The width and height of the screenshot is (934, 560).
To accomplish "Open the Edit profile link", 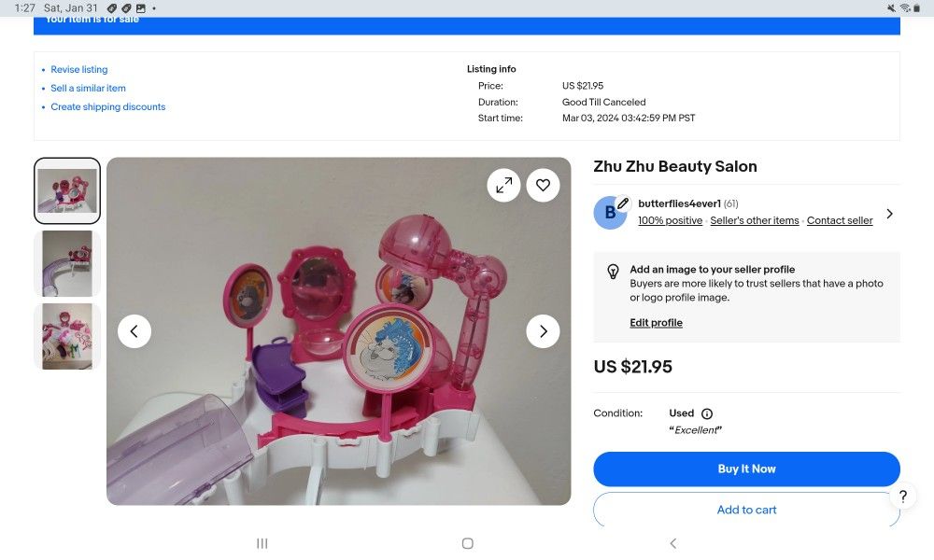I will pos(656,323).
